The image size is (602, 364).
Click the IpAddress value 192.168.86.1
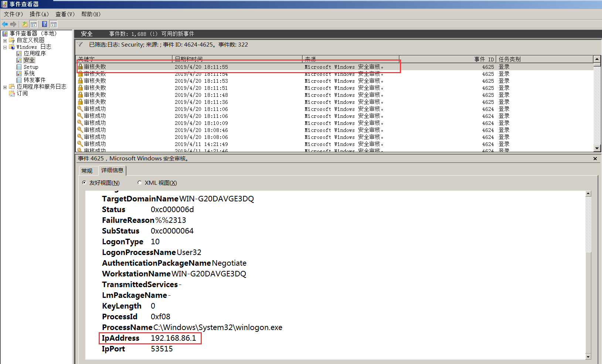[x=173, y=338]
